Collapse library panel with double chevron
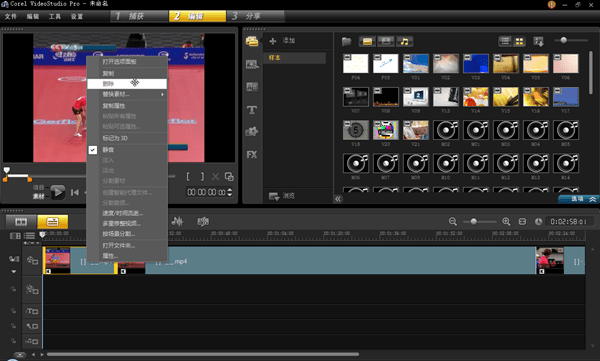 [338, 199]
